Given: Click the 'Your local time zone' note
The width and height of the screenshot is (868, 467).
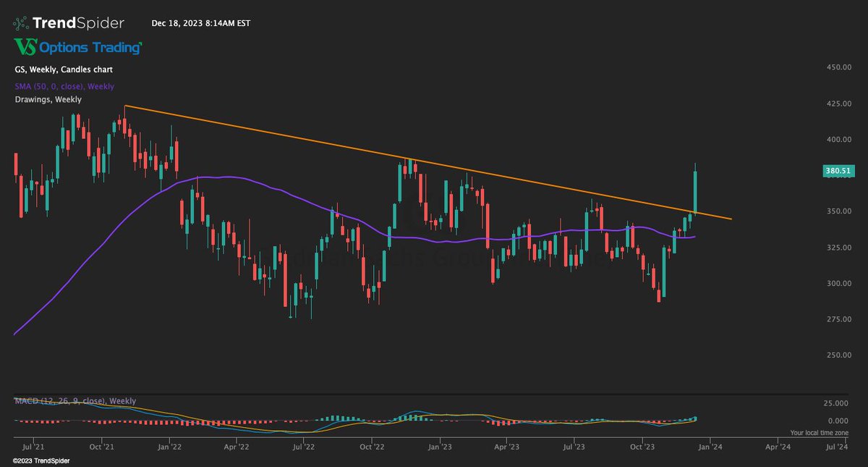Looking at the screenshot, I should (x=821, y=432).
